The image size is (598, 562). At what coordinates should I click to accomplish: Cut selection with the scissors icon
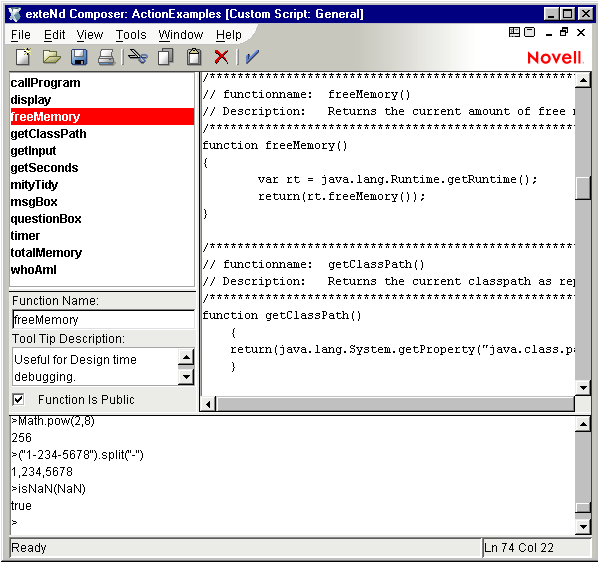point(138,57)
